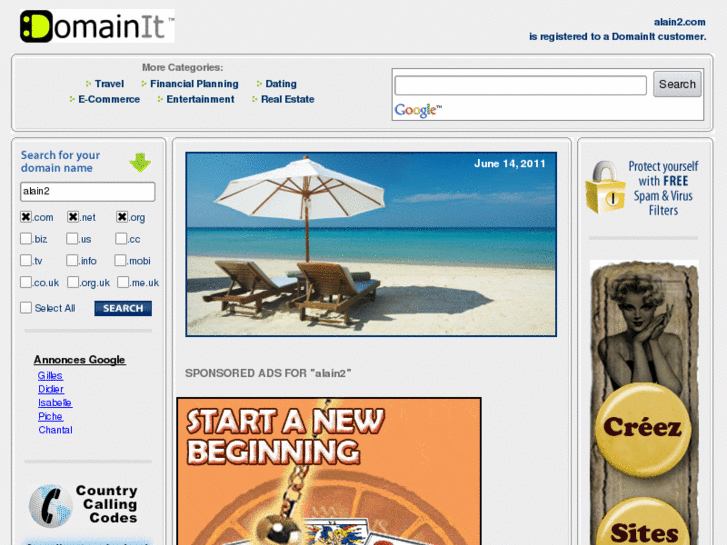Click the Country Calling Codes phone globe icon
The height and width of the screenshot is (545, 727).
pyautogui.click(x=51, y=506)
